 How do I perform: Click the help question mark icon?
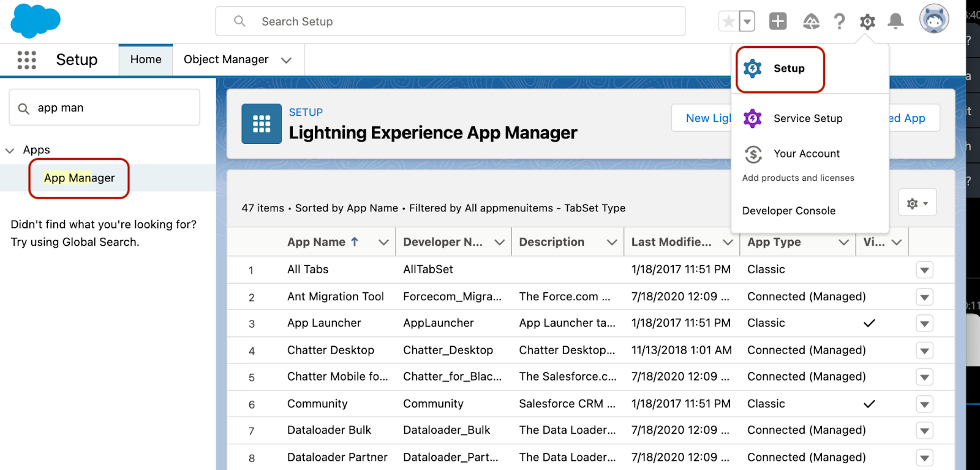839,22
